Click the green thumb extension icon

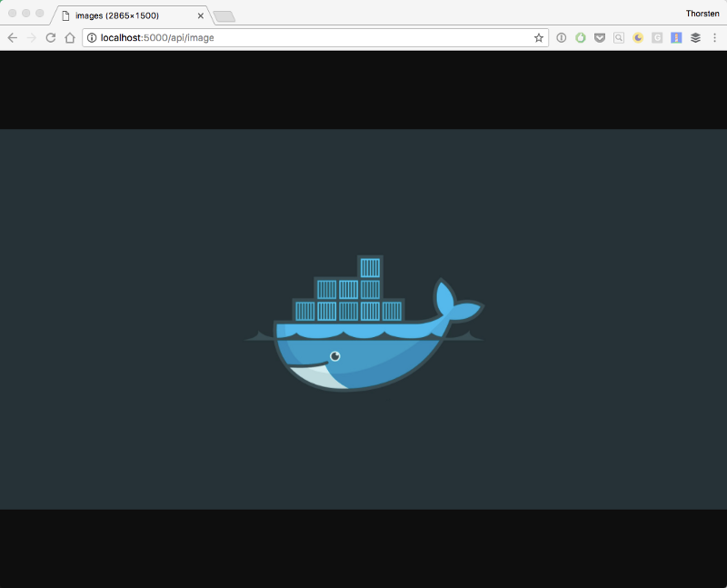(580, 37)
